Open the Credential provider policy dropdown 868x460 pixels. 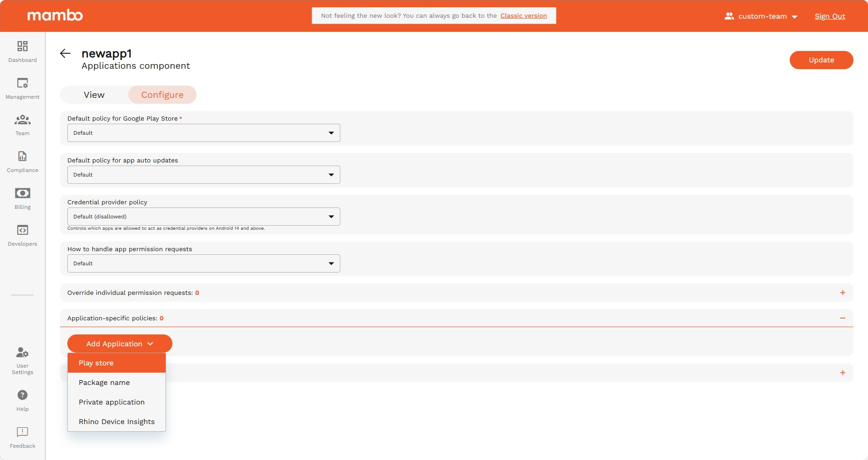[x=203, y=217]
